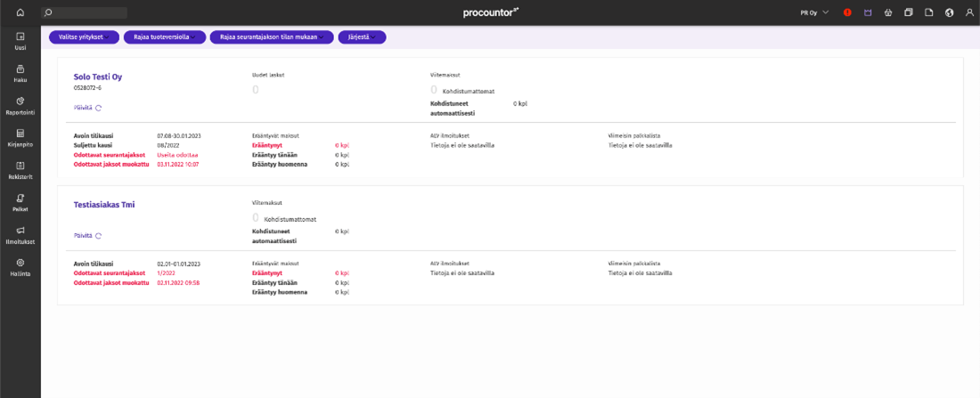
Task: Click the 1/2022 pending period value
Action: pyautogui.click(x=165, y=273)
